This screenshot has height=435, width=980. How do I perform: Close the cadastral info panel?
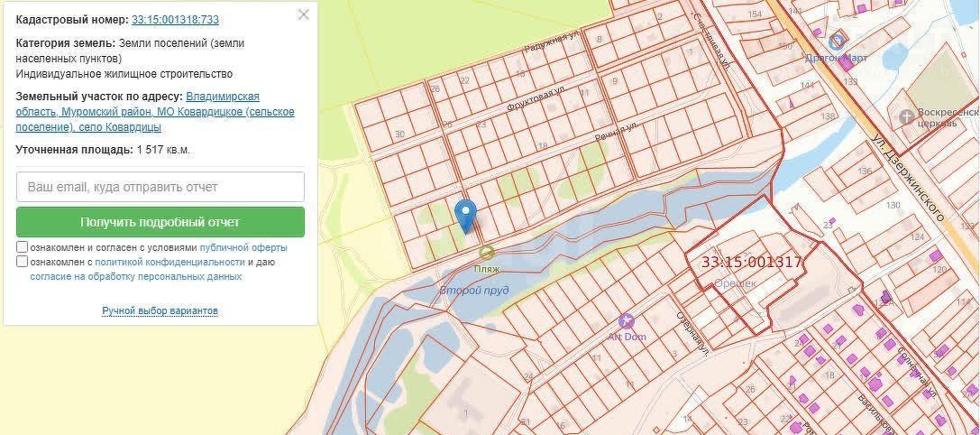(304, 14)
